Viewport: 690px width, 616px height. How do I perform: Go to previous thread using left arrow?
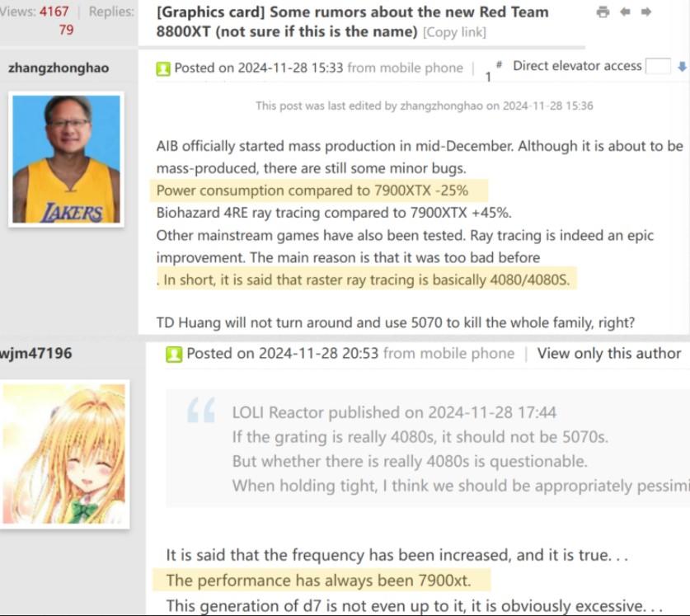(x=625, y=12)
